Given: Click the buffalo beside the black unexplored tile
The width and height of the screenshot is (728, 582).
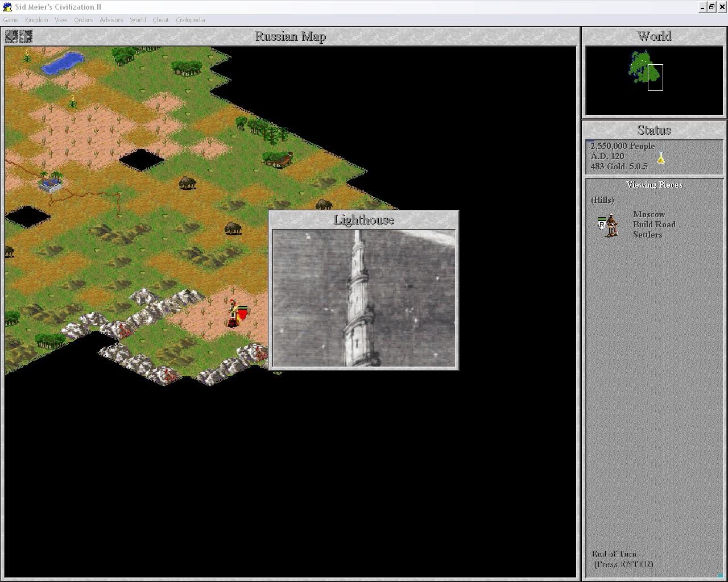Looking at the screenshot, I should click(x=187, y=182).
